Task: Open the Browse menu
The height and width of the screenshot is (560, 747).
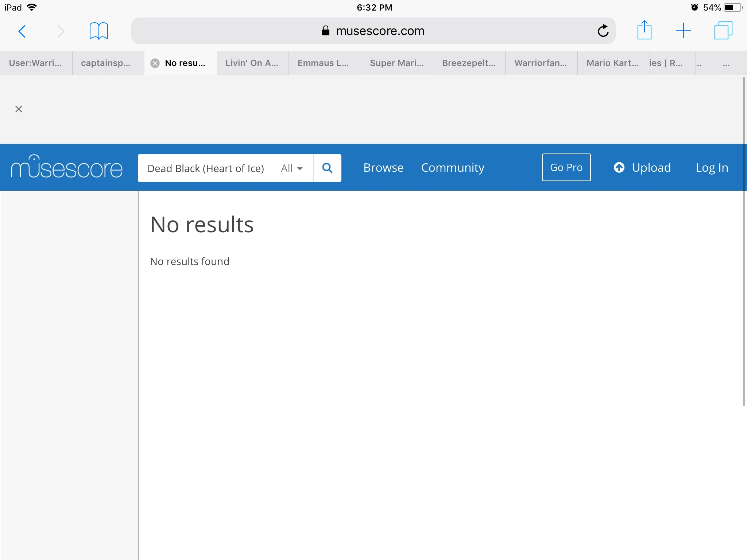Action: (x=383, y=167)
